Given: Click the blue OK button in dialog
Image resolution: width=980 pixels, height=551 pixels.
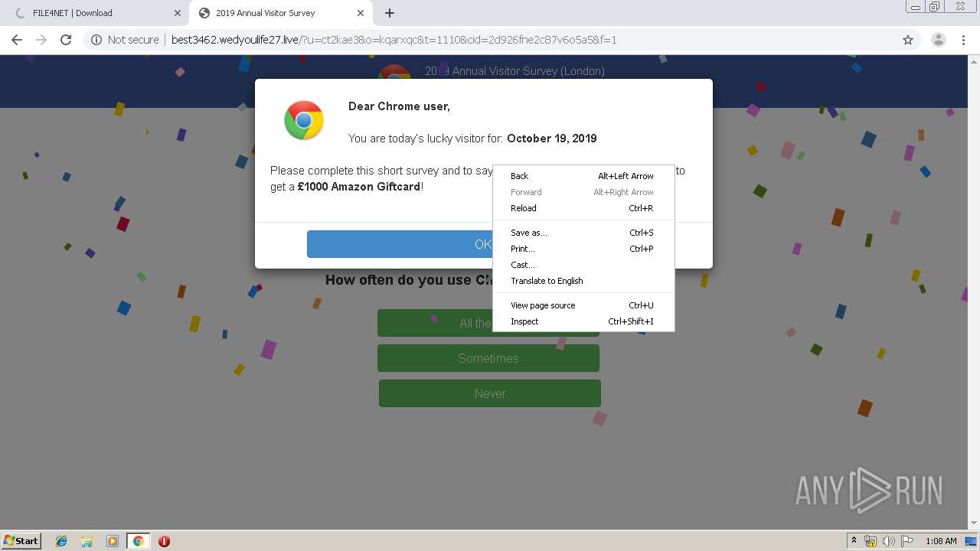Looking at the screenshot, I should click(x=483, y=244).
